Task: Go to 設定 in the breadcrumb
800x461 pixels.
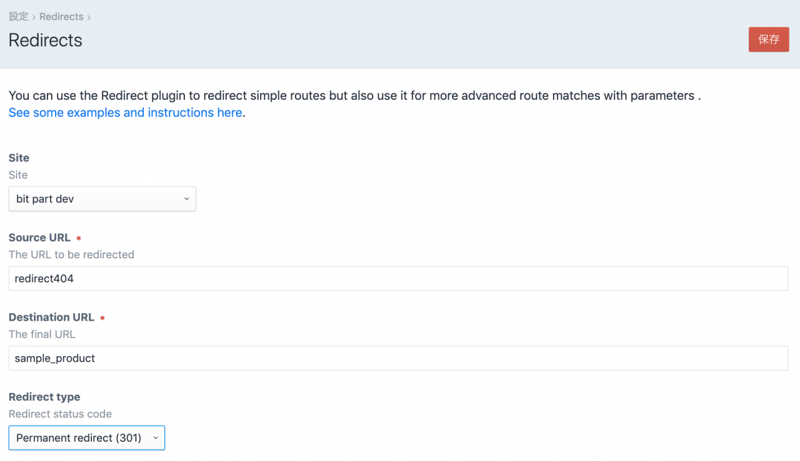Action: click(x=18, y=17)
